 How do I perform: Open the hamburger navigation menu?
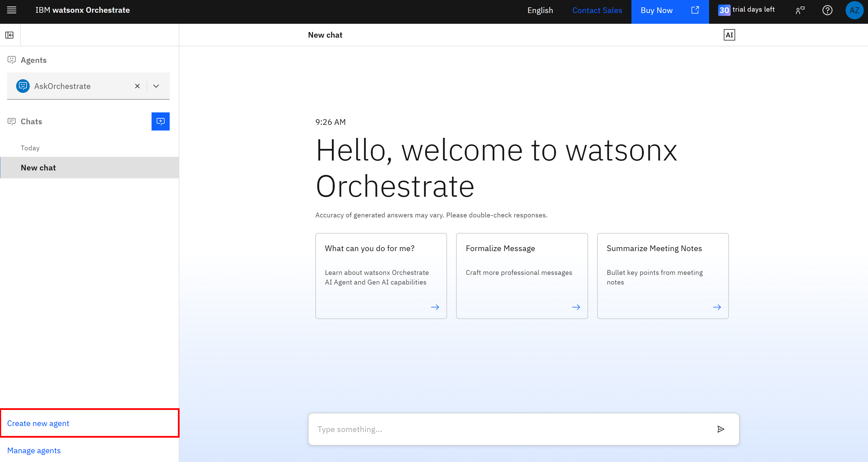point(11,10)
